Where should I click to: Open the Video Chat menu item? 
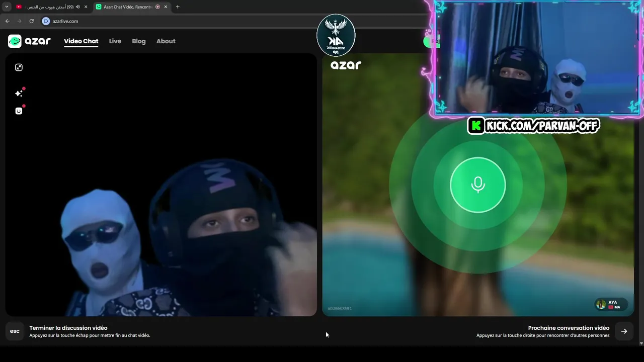(81, 41)
